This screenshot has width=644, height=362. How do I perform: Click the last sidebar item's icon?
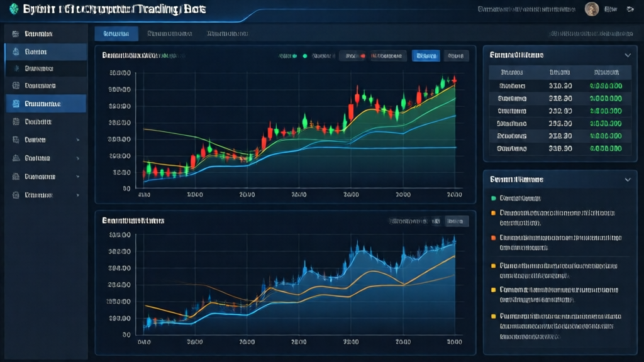(x=16, y=195)
